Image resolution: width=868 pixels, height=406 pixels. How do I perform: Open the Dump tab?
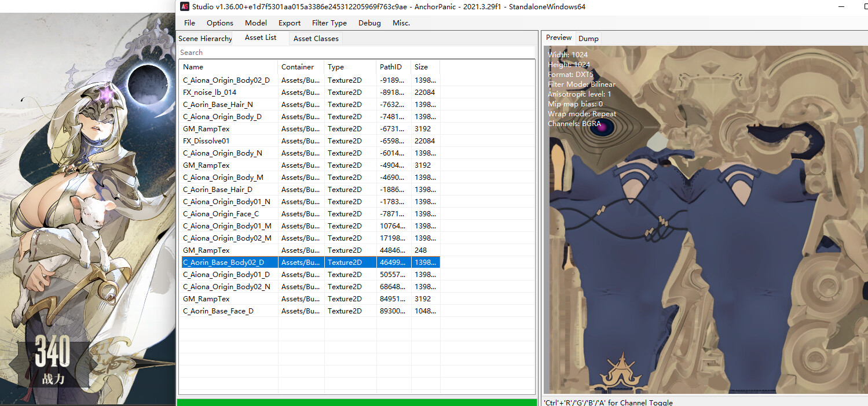(x=588, y=39)
